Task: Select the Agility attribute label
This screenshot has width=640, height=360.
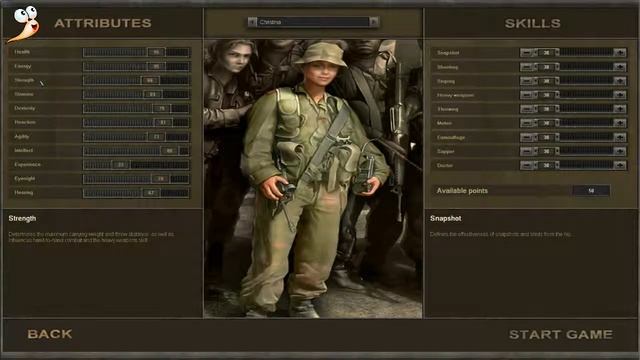Action: pos(22,136)
